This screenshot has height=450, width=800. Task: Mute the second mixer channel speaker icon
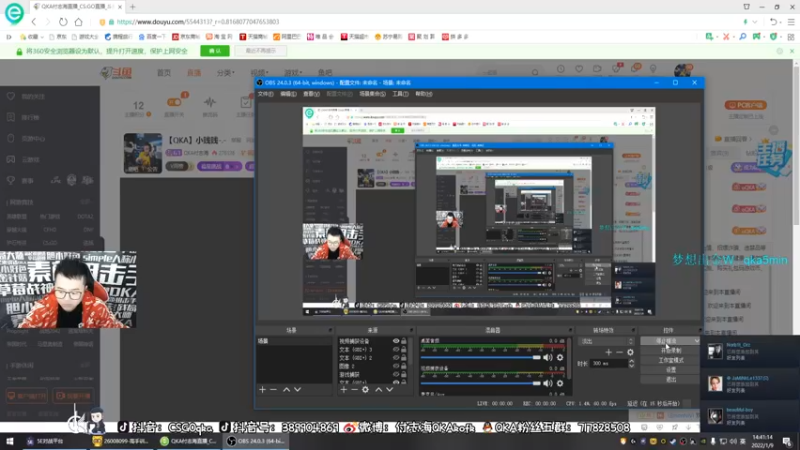point(548,383)
